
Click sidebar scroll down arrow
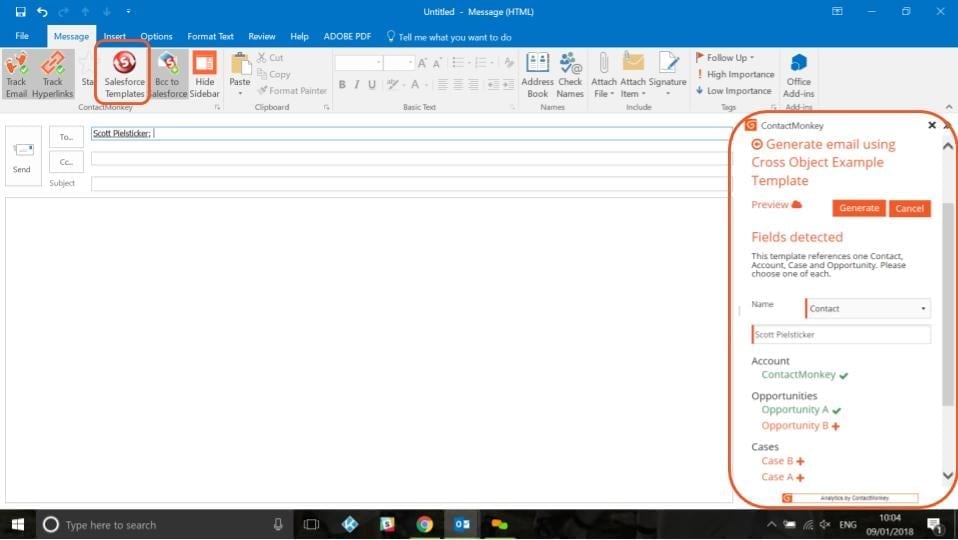[948, 475]
